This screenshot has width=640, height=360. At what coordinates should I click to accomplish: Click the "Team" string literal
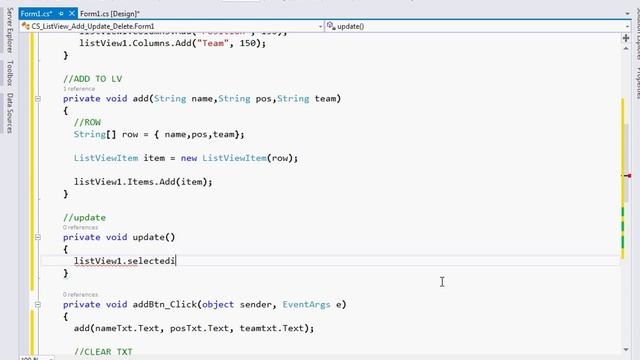[213, 43]
